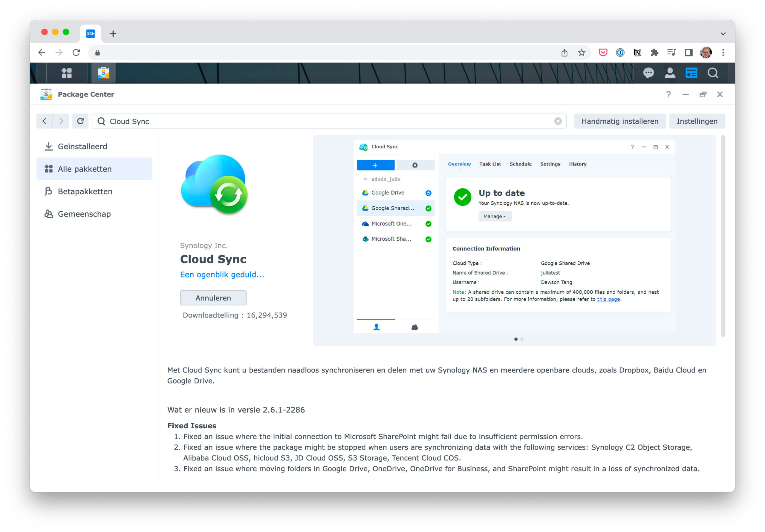Select Google Shared... in the preview list

[395, 208]
